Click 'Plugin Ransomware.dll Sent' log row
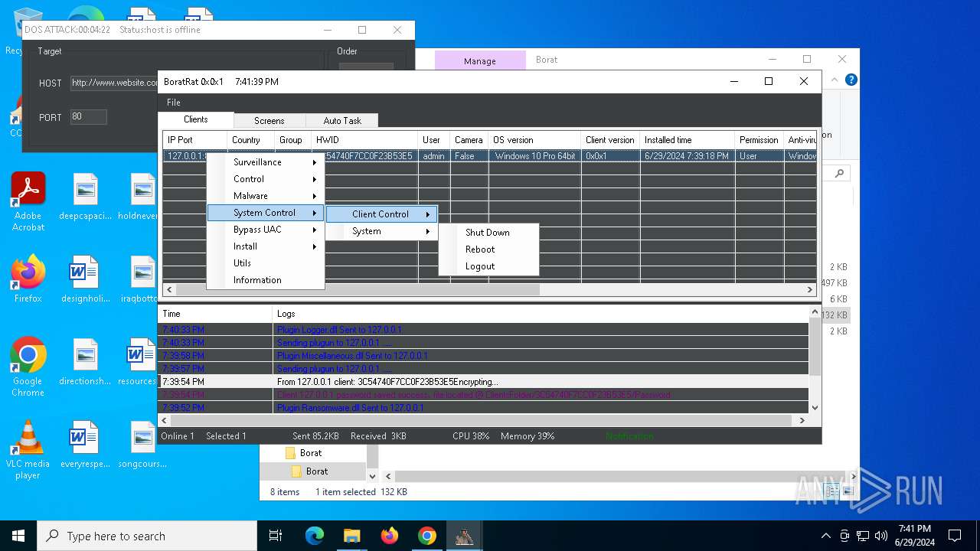Image resolution: width=980 pixels, height=551 pixels. click(x=483, y=407)
